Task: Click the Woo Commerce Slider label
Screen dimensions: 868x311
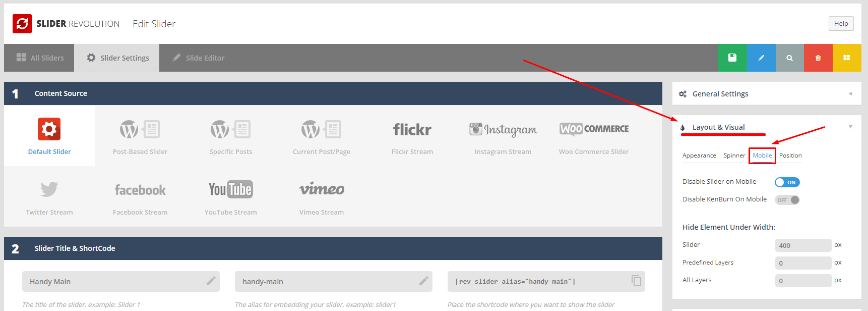Action: [x=594, y=151]
